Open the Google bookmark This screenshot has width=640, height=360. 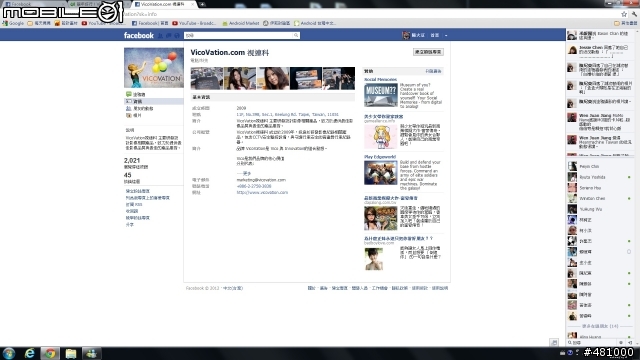click(13, 23)
